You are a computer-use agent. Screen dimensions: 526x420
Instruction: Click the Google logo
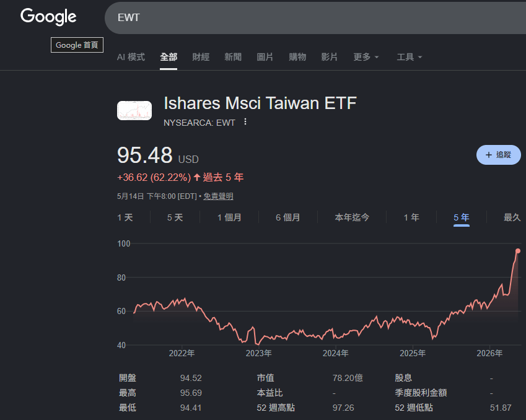[48, 17]
